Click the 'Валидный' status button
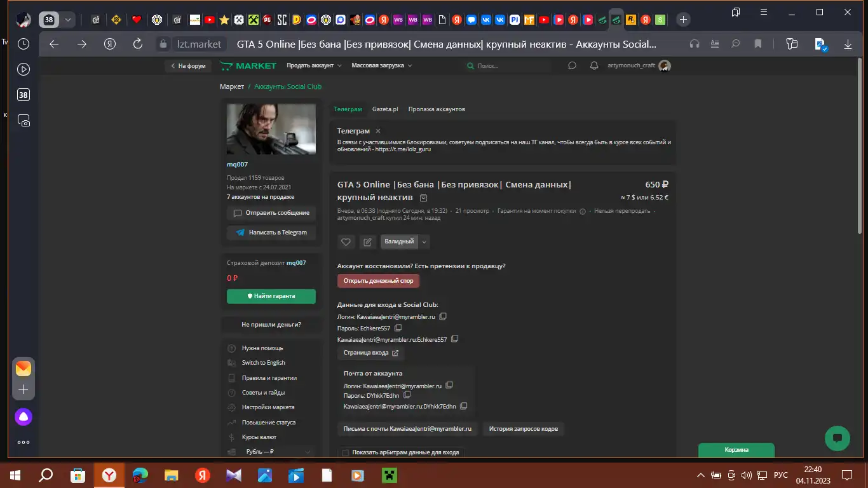The height and width of the screenshot is (488, 868). (399, 241)
